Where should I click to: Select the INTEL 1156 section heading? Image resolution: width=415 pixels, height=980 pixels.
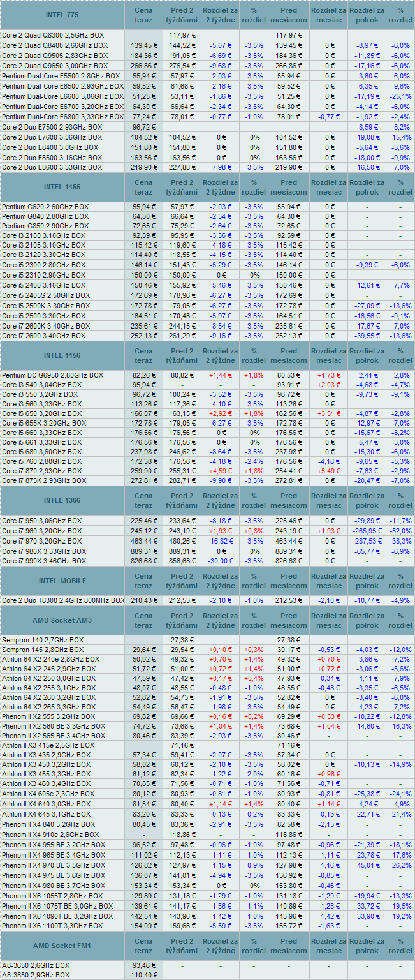point(62,355)
